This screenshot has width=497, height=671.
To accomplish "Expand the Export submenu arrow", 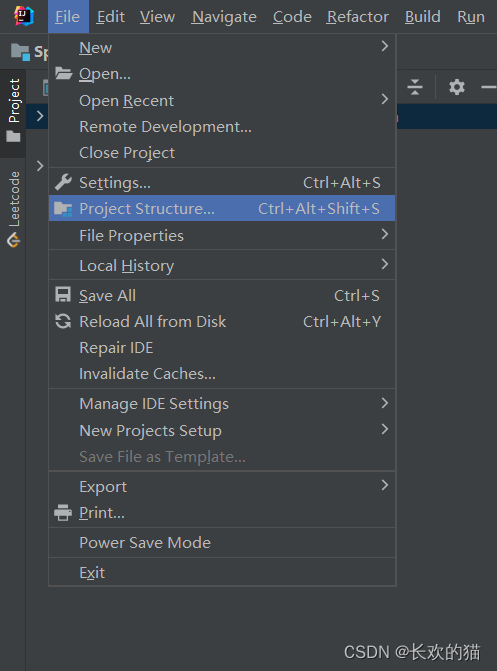I will coord(384,485).
